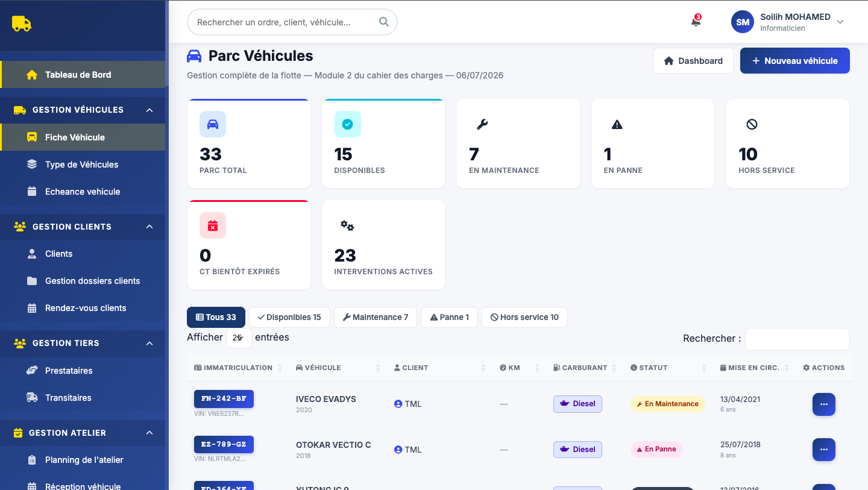Open the Afficher entries count dropdown
The width and height of the screenshot is (868, 490).
(x=239, y=338)
